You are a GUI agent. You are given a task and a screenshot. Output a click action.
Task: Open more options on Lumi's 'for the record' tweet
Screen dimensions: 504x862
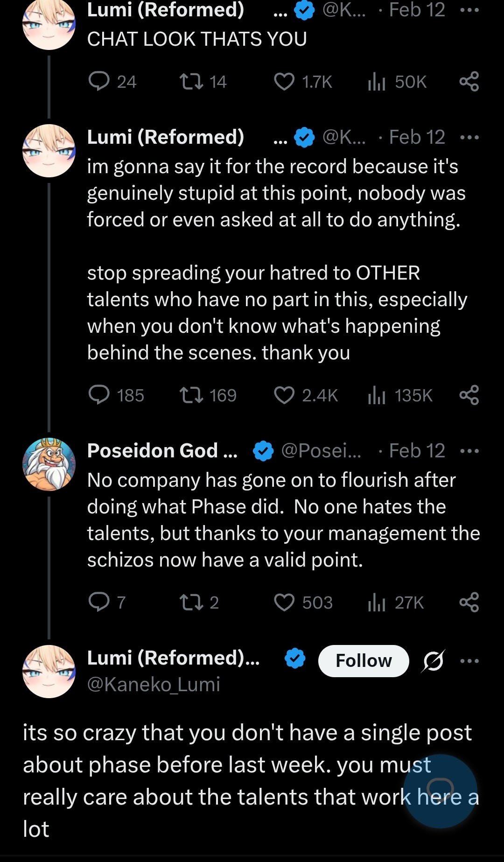click(469, 137)
